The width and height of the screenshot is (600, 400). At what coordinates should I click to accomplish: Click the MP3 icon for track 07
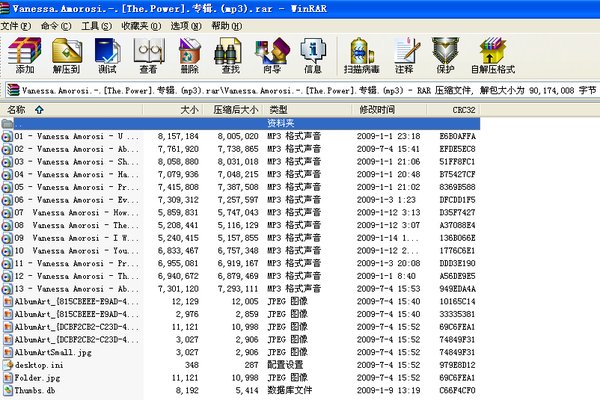click(x=7, y=213)
